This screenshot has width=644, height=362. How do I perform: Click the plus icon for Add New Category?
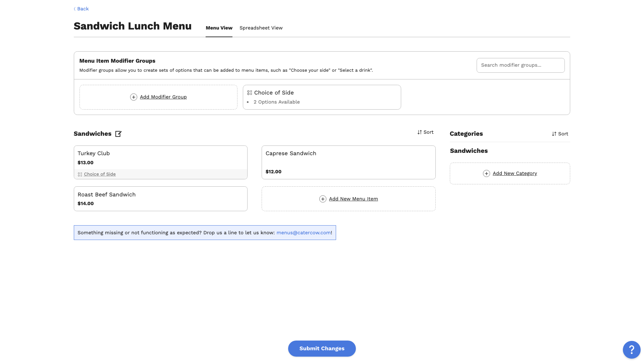[x=486, y=174]
